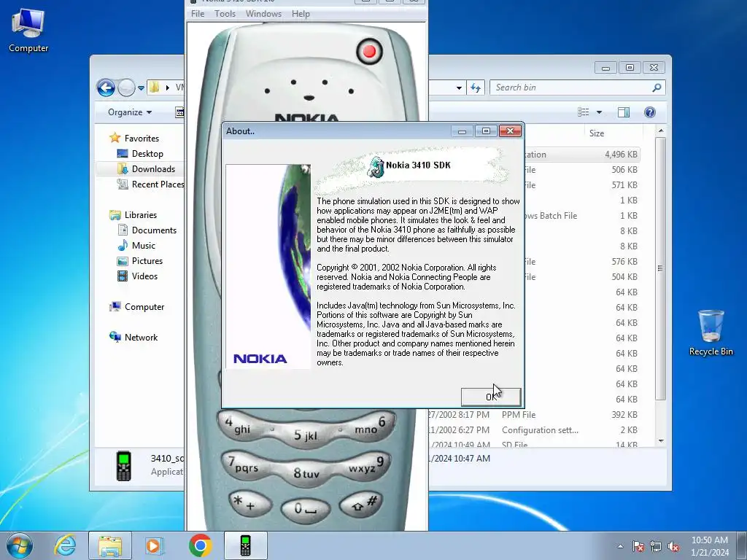
Task: Tap the hash phone key
Action: tap(362, 504)
